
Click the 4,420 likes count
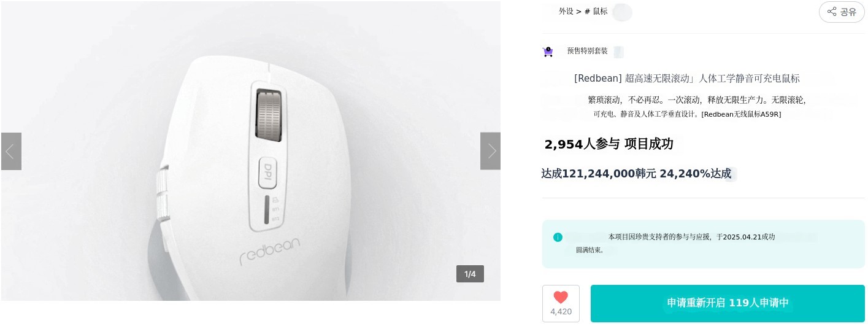tap(561, 312)
